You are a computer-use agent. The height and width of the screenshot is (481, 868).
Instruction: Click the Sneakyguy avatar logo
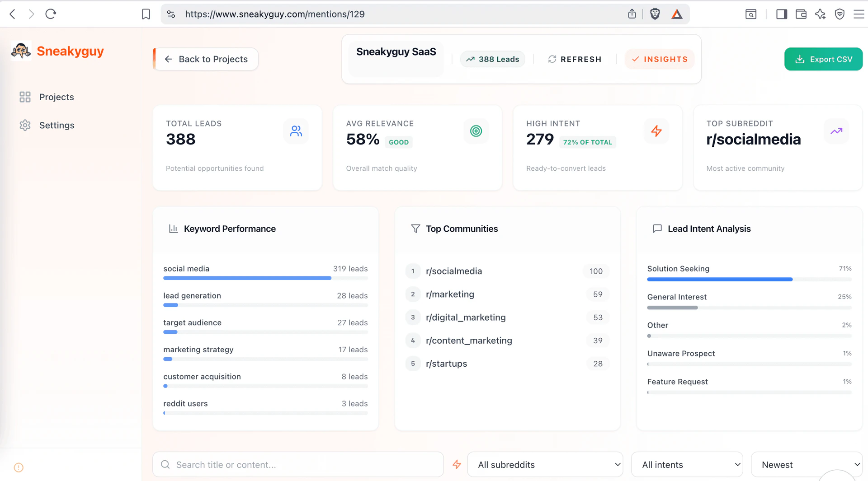pos(20,51)
